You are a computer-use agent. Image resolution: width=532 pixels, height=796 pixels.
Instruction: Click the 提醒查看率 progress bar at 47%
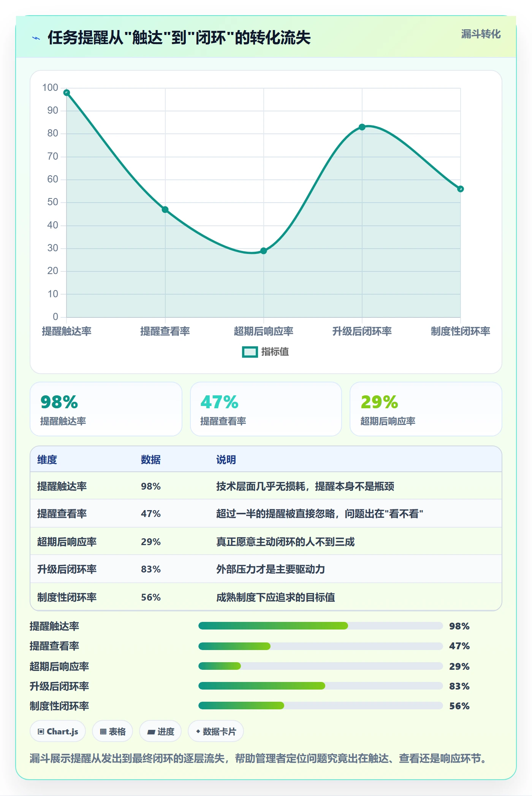click(320, 646)
